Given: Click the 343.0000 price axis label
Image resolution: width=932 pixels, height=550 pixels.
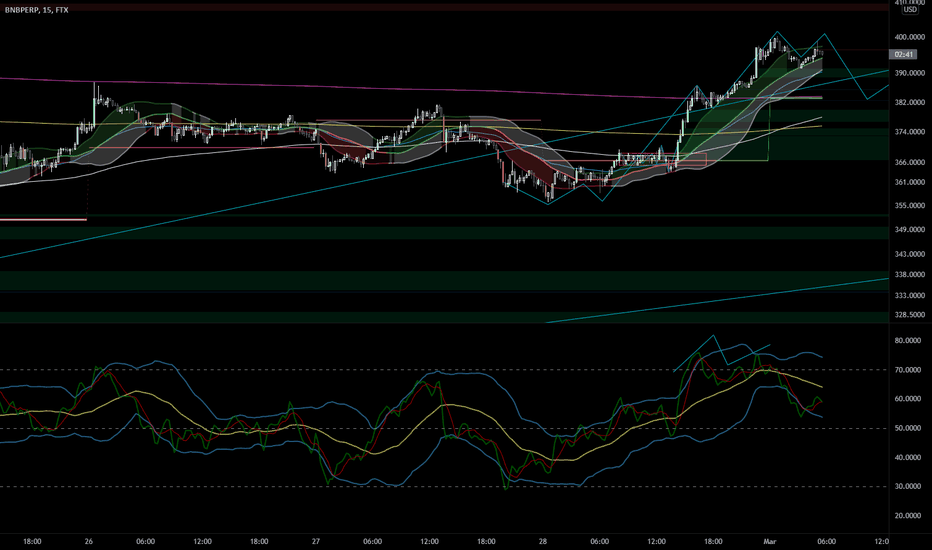Looking at the screenshot, I should tap(909, 254).
